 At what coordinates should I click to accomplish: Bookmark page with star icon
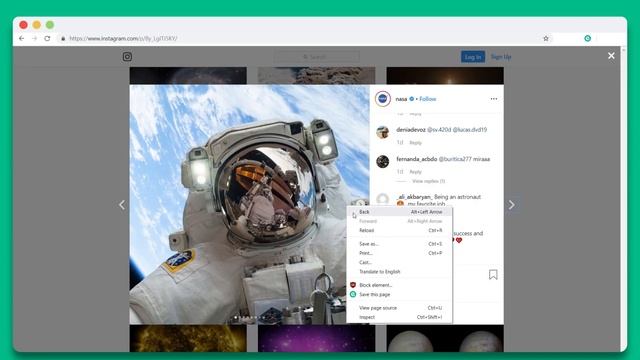coord(546,38)
